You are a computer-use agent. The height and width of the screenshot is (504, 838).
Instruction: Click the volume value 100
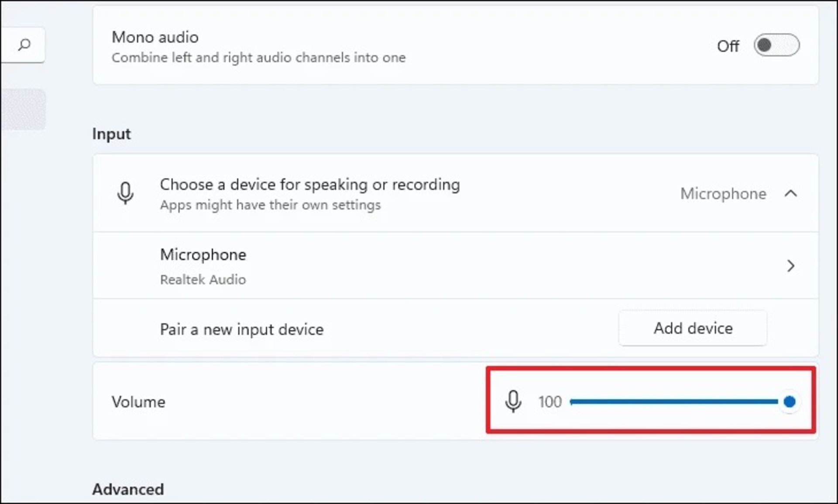pos(550,402)
